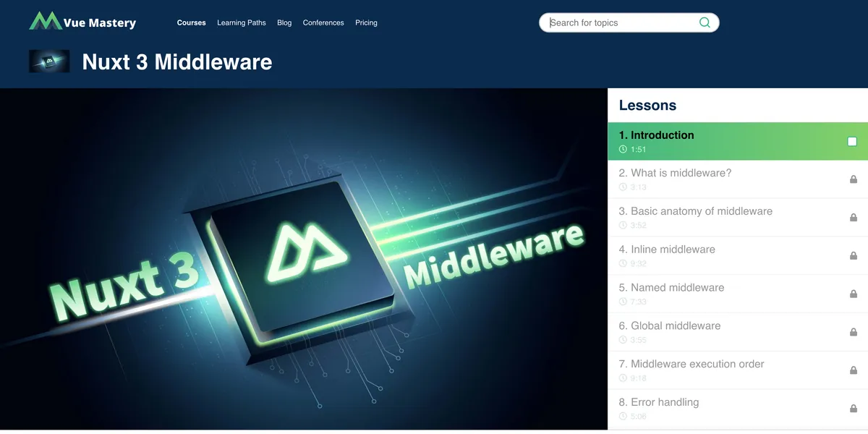Click the lock icon on Error handling lesson

click(x=854, y=409)
